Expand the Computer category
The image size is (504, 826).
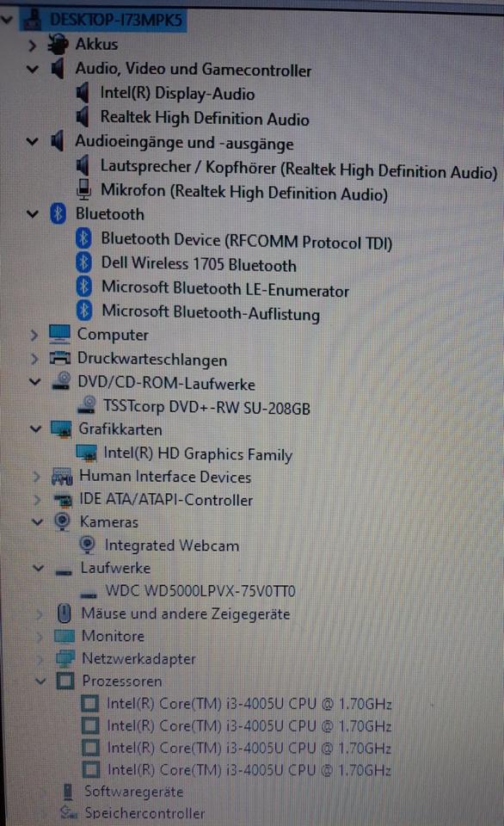click(34, 335)
